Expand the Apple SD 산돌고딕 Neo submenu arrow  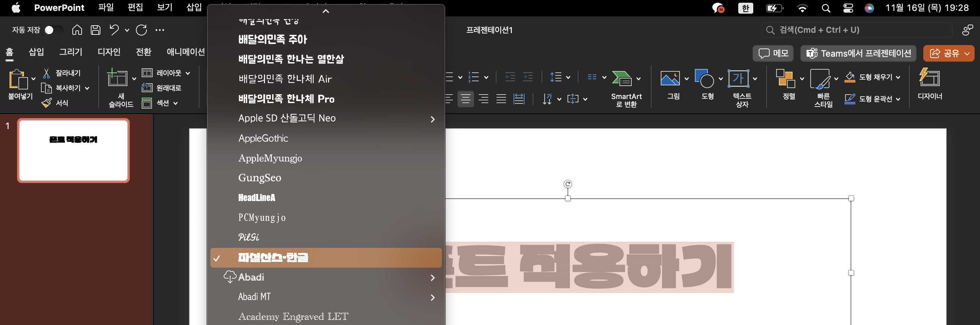tap(433, 119)
